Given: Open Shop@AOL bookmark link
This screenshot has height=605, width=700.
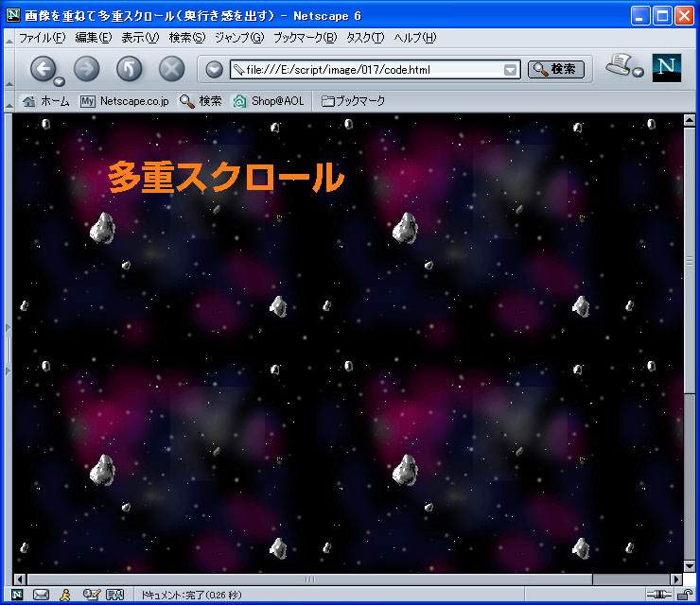Looking at the screenshot, I should pyautogui.click(x=269, y=101).
